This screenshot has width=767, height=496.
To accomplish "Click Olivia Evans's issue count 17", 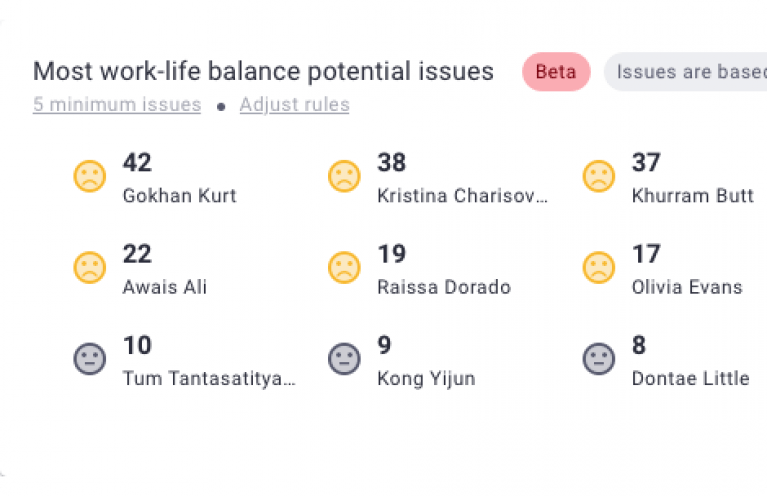I will coord(646,254).
